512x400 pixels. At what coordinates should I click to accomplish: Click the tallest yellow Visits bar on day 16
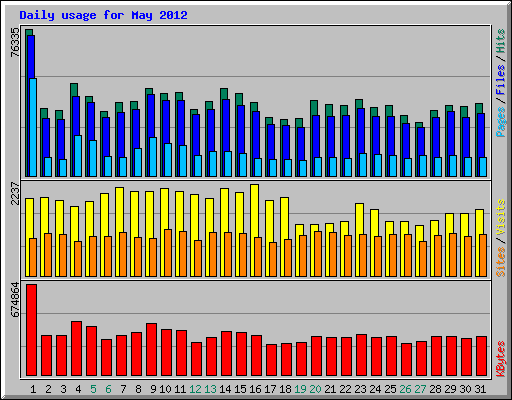click(254, 230)
